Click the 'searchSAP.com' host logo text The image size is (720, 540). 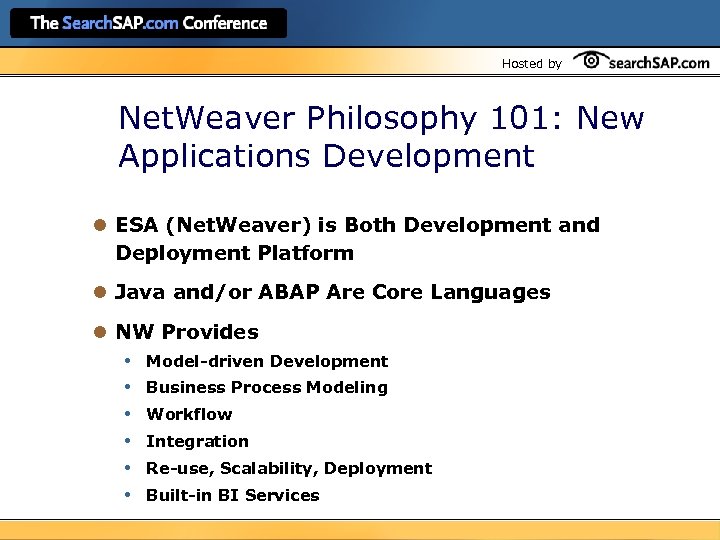[x=659, y=63]
